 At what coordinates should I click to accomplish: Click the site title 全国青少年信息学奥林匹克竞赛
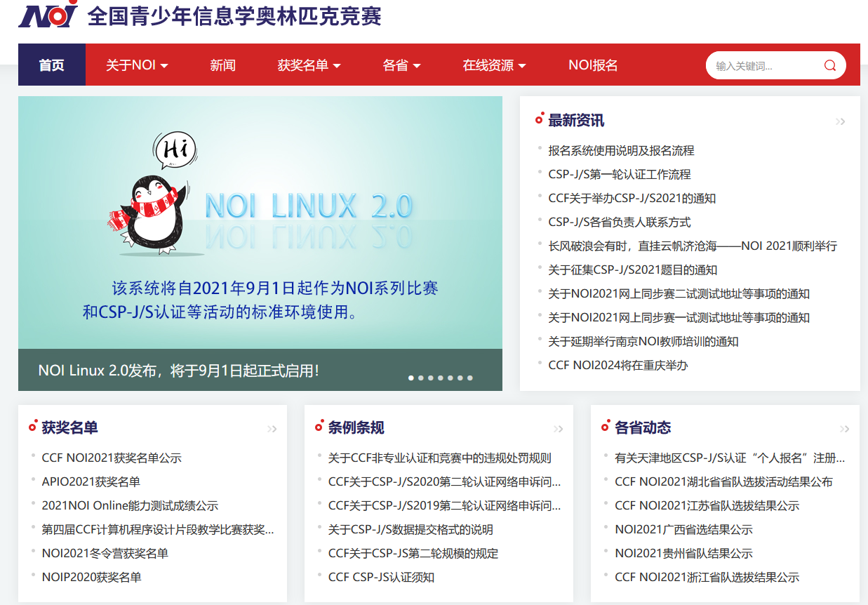tap(234, 15)
